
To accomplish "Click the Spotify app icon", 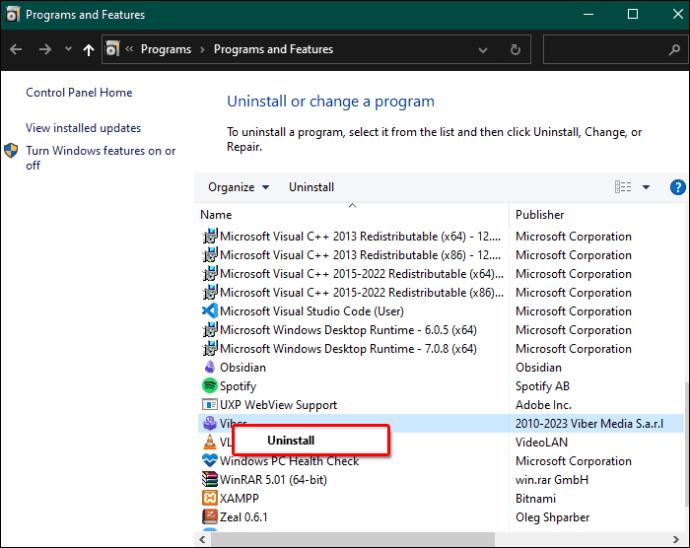I will pyautogui.click(x=210, y=386).
